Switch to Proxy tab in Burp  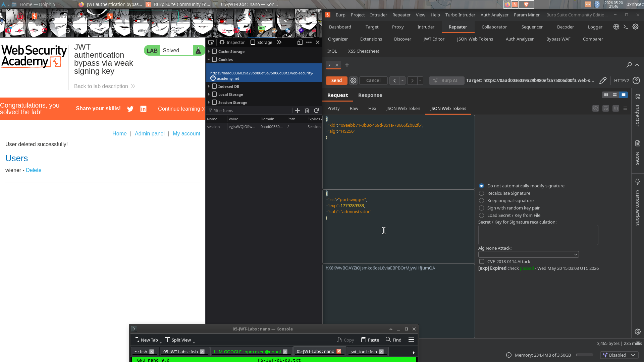pyautogui.click(x=398, y=27)
